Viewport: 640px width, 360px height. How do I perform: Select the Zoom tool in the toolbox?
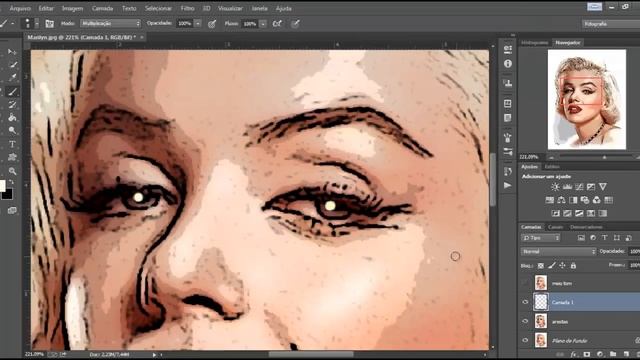pyautogui.click(x=12, y=171)
